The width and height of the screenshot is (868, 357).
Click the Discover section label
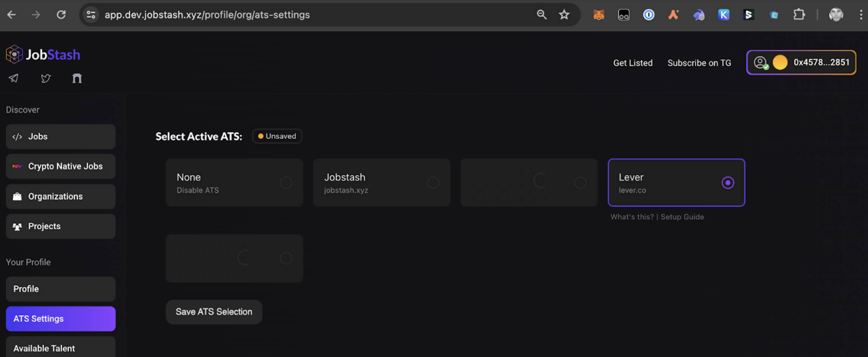(23, 110)
